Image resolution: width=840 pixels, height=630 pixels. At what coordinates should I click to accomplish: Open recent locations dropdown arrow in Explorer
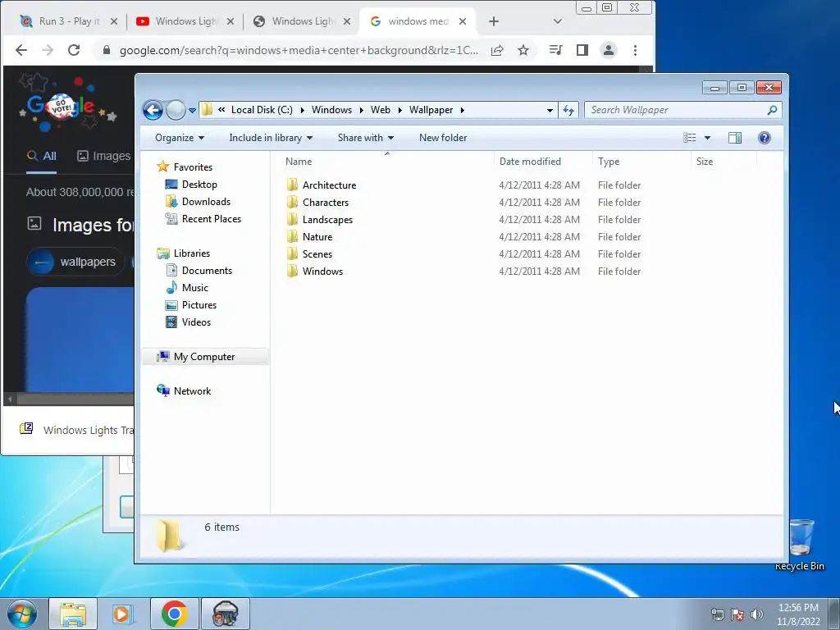[x=192, y=111]
